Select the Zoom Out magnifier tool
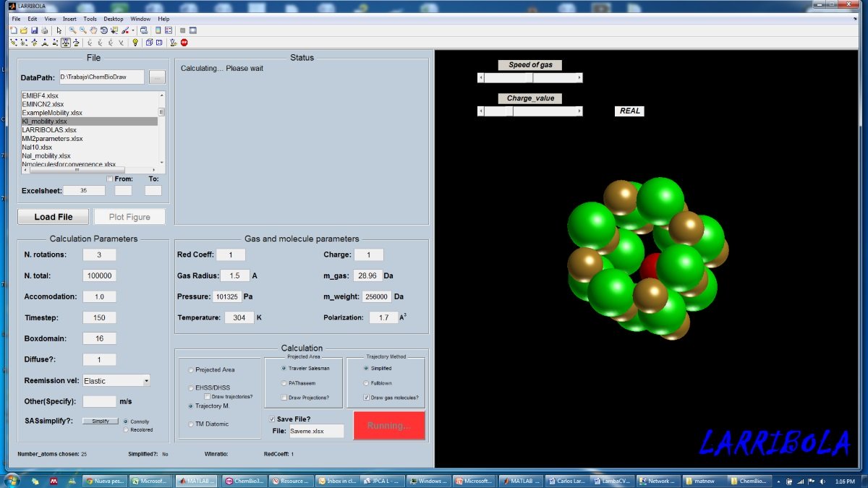This screenshot has height=488, width=868. point(83,30)
